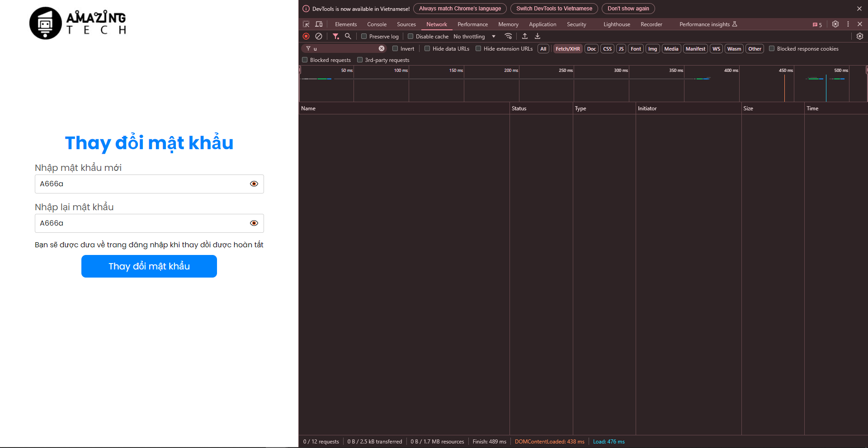Click the stop recording network log icon
Screen dimensions: 868x448
306,36
